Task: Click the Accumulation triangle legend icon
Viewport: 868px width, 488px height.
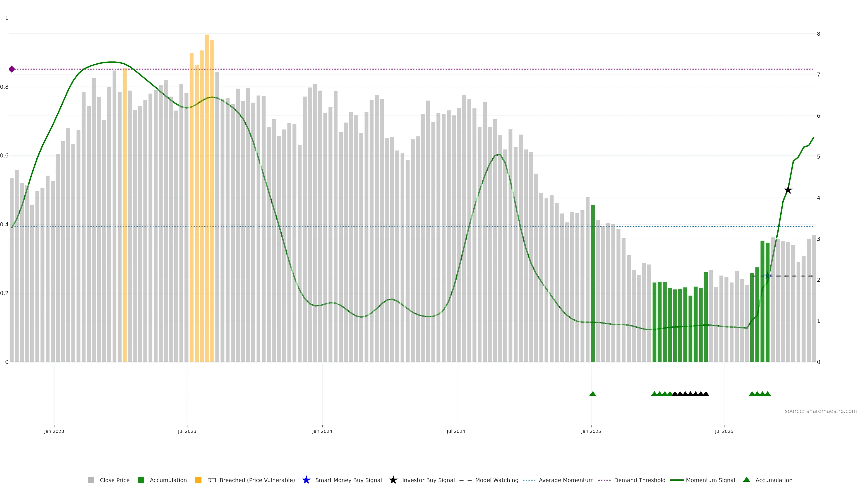Action: (747, 480)
